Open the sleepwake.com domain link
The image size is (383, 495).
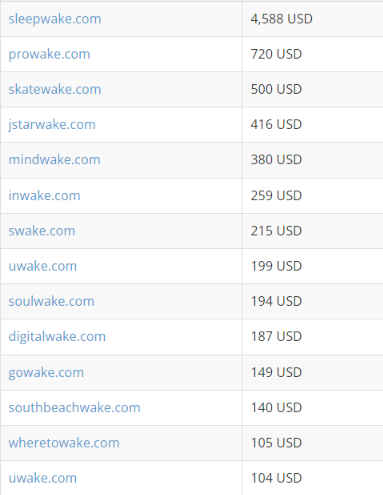click(55, 19)
